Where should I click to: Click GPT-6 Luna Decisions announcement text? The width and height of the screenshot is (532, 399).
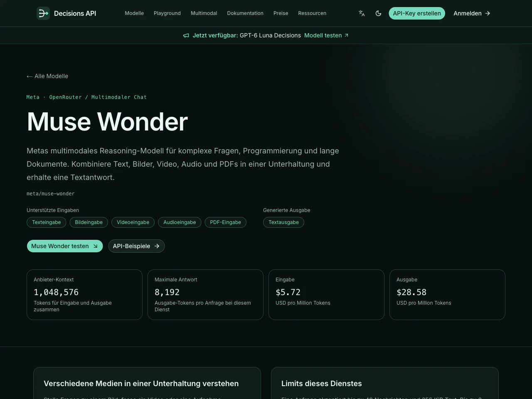(270, 35)
